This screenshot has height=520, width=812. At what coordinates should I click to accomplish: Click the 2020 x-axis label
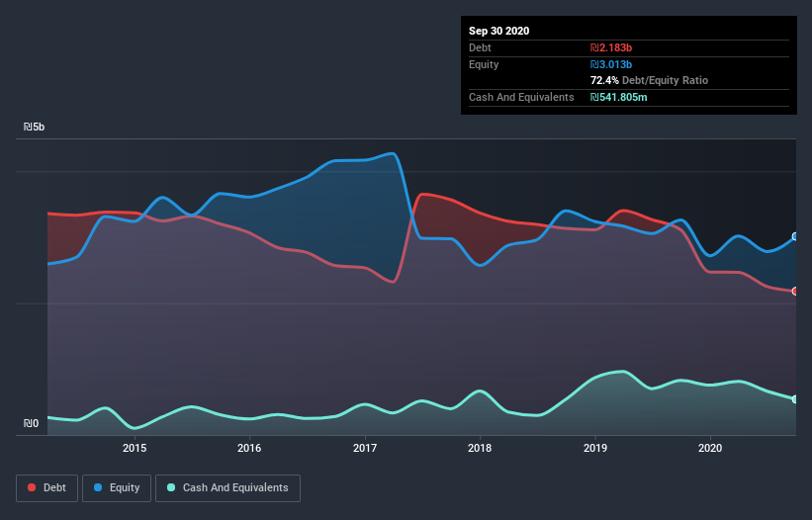coord(710,448)
